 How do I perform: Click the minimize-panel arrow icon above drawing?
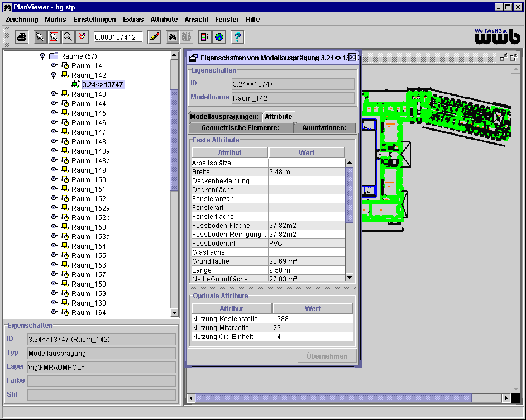(x=503, y=58)
